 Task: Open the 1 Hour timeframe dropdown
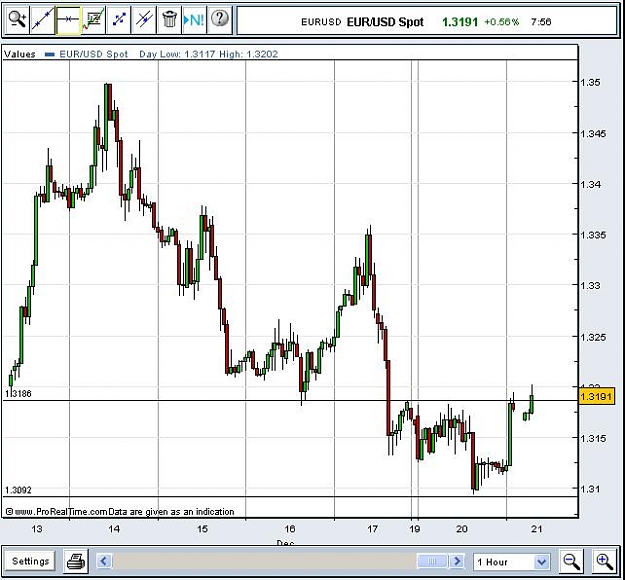coord(512,562)
